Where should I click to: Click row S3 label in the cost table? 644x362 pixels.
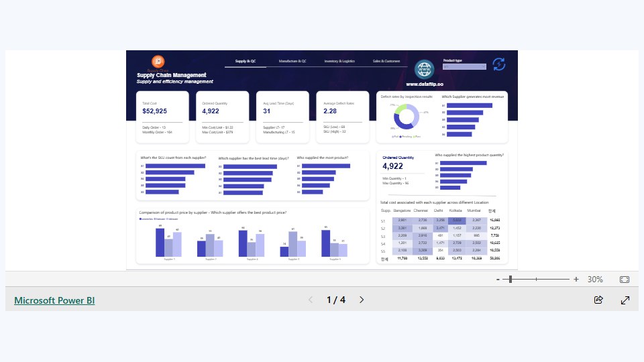pos(383,237)
